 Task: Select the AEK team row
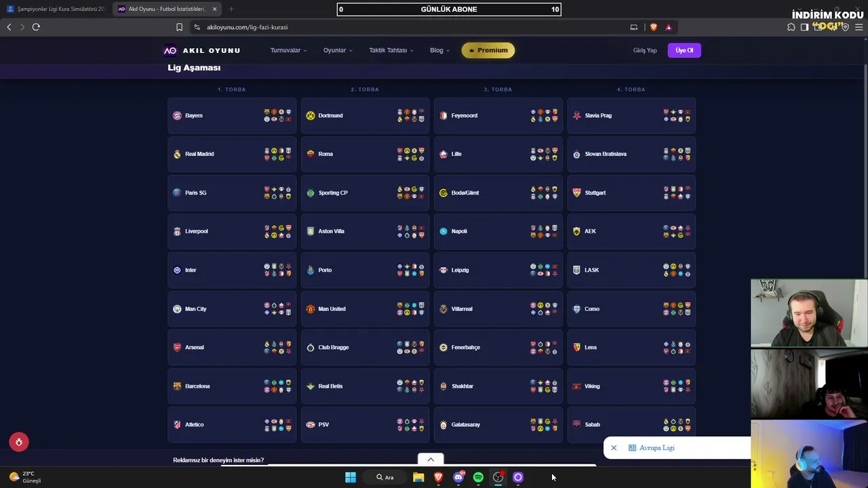click(631, 232)
